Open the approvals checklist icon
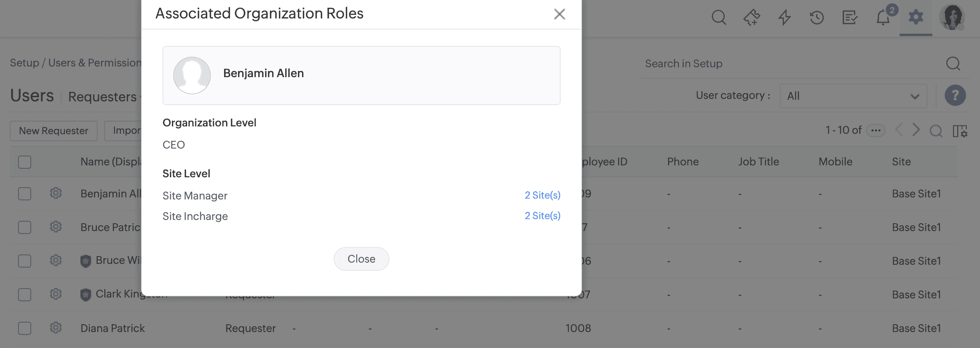Viewport: 980px width, 348px height. 849,18
